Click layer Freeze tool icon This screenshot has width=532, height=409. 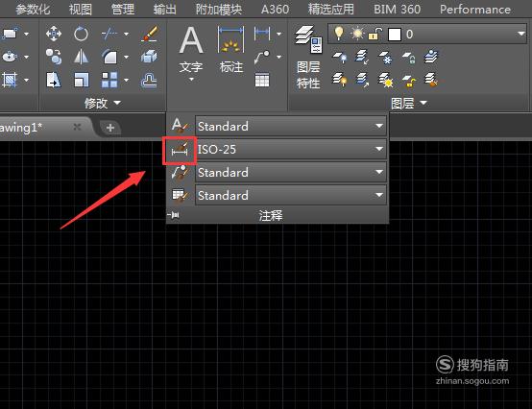[385, 57]
